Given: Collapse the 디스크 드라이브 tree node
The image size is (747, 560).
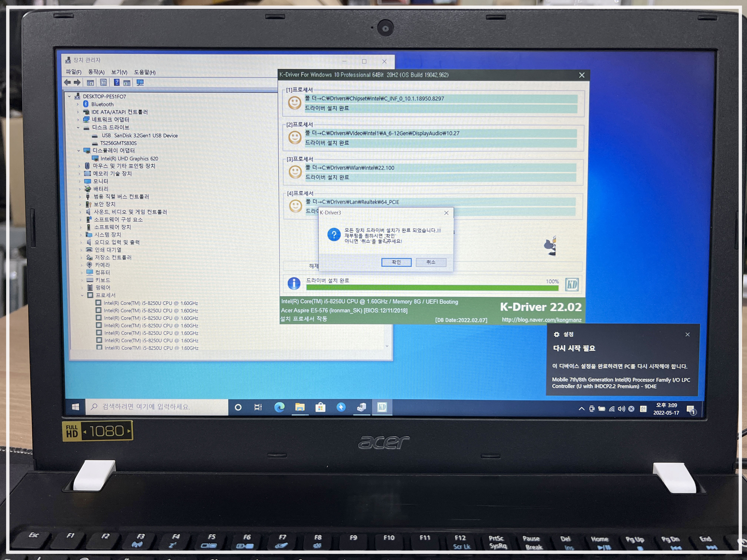Looking at the screenshot, I should pyautogui.click(x=78, y=128).
